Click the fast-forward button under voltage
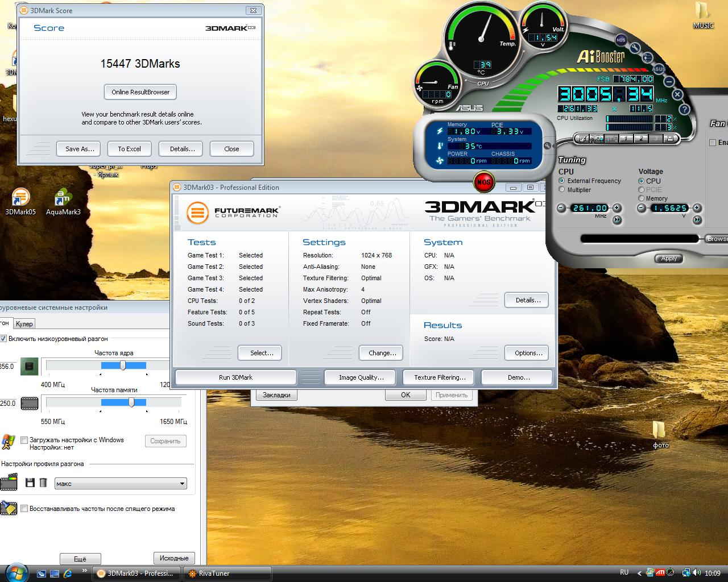Image resolution: width=728 pixels, height=582 pixels. point(697,219)
